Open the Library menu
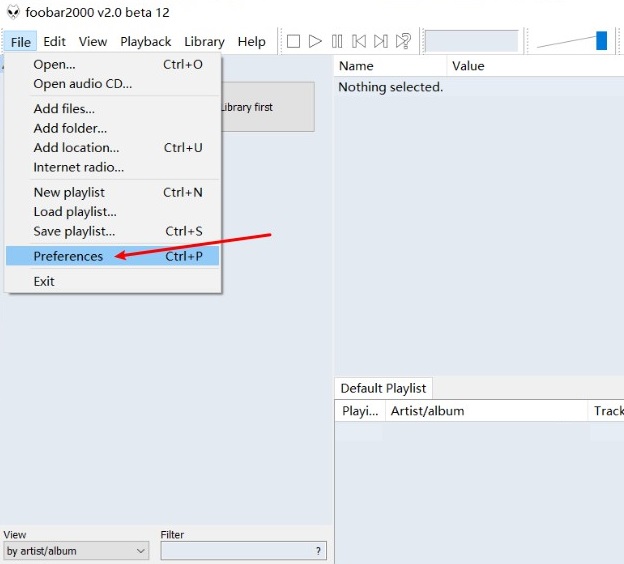The width and height of the screenshot is (624, 564). pos(204,41)
